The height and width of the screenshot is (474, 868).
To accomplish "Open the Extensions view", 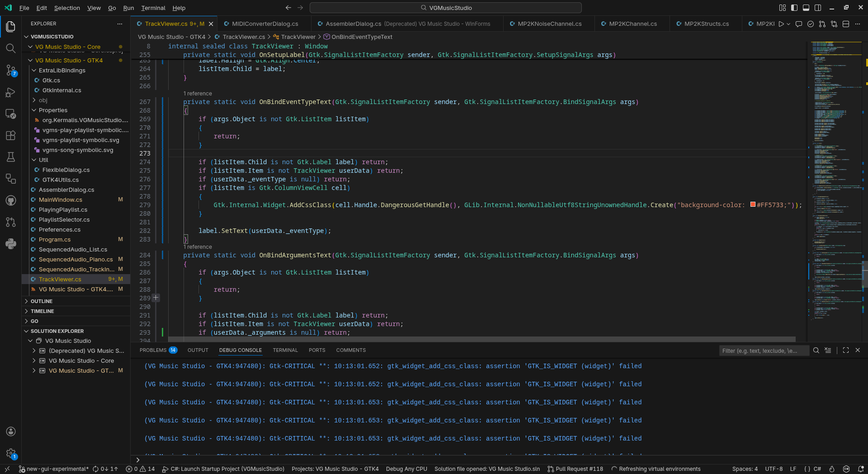I will [x=10, y=135].
